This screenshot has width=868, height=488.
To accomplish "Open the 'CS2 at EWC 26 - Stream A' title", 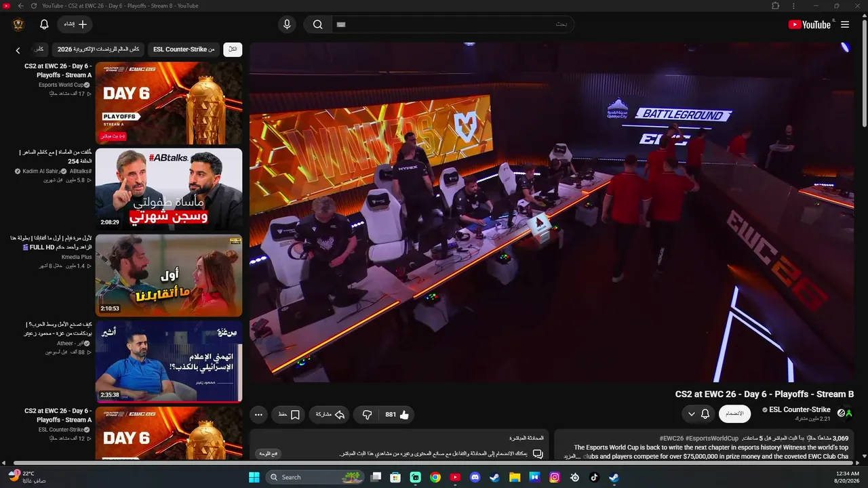I will [58, 70].
